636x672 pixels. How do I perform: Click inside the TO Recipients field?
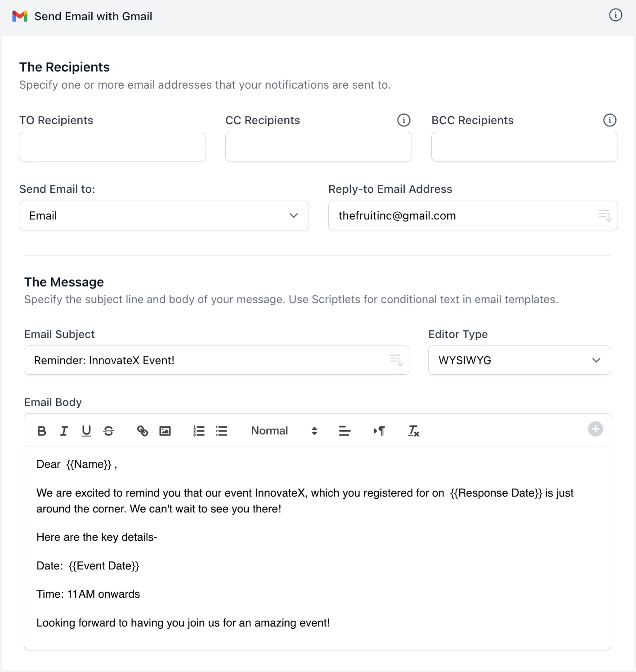[x=112, y=147]
